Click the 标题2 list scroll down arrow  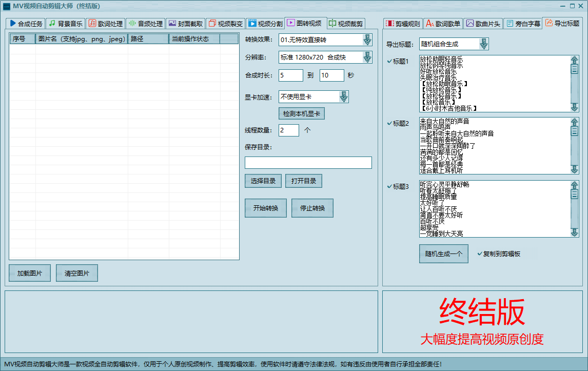[574, 169]
